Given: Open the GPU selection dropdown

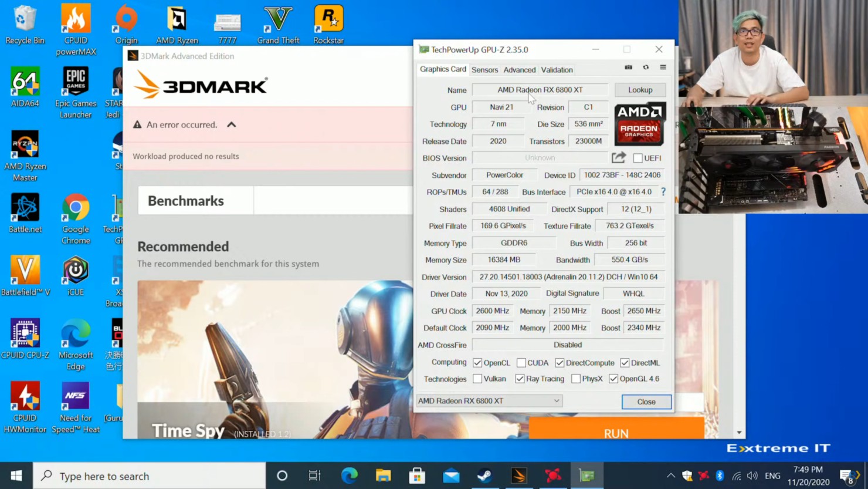Looking at the screenshot, I should (489, 401).
